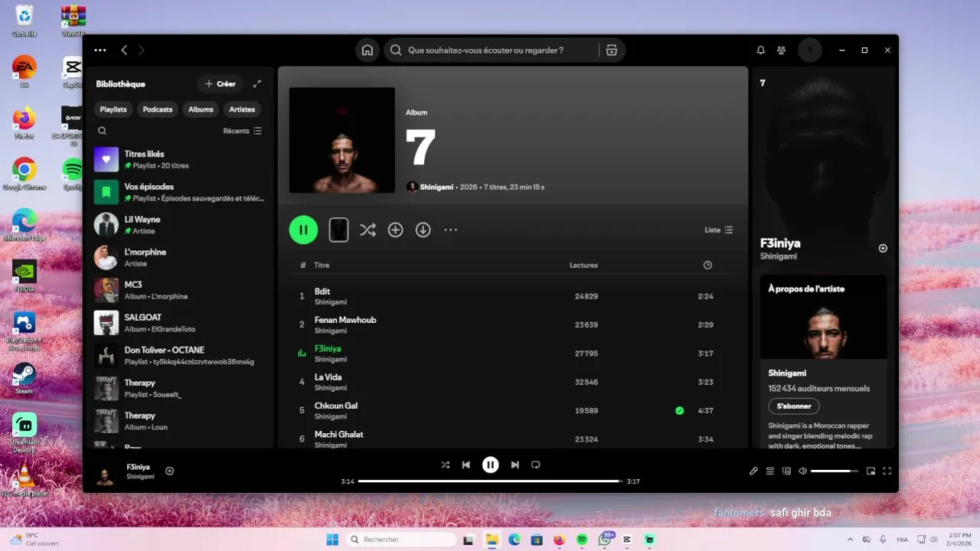
Task: Open L'morphine artist entry
Action: click(x=180, y=257)
